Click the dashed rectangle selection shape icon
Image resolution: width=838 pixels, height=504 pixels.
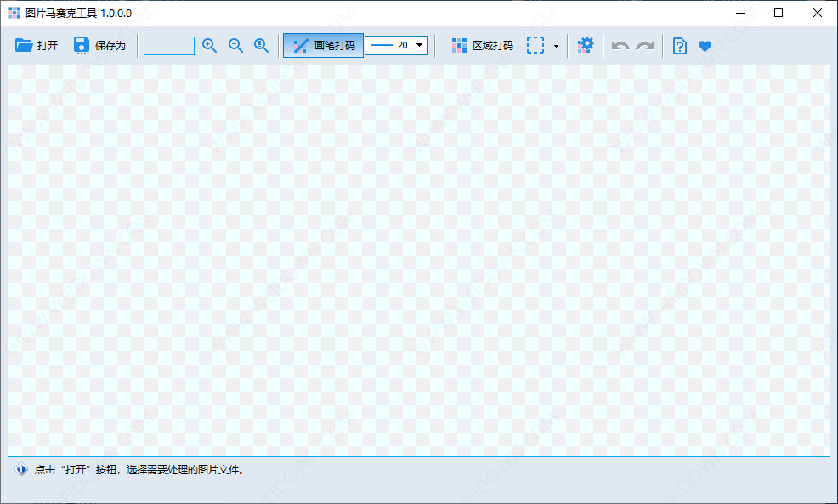[x=538, y=45]
